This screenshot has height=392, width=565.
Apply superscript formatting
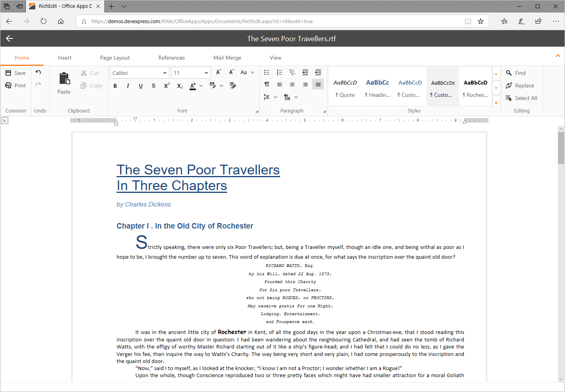167,85
